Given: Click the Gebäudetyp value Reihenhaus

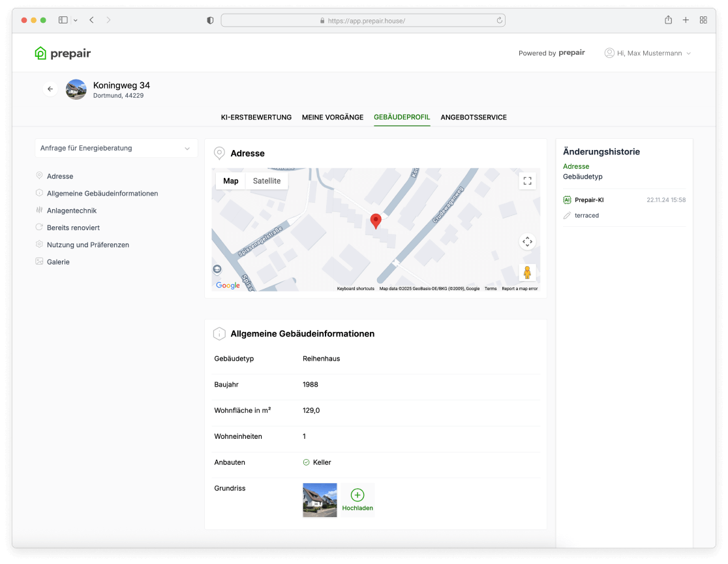Looking at the screenshot, I should pos(322,359).
